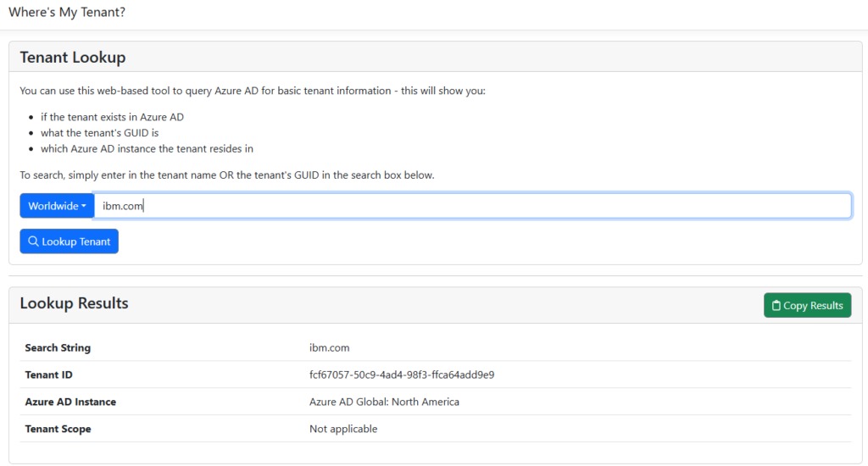Click the ibm.com result value
The width and height of the screenshot is (868, 466).
coord(330,347)
